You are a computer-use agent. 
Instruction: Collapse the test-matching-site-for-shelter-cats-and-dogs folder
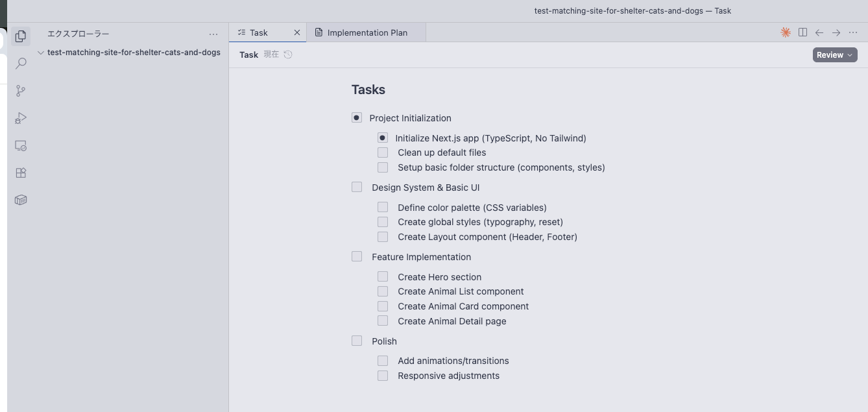41,53
